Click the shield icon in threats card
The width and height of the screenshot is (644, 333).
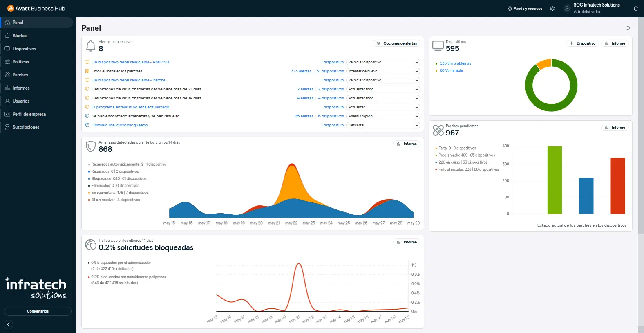(91, 146)
